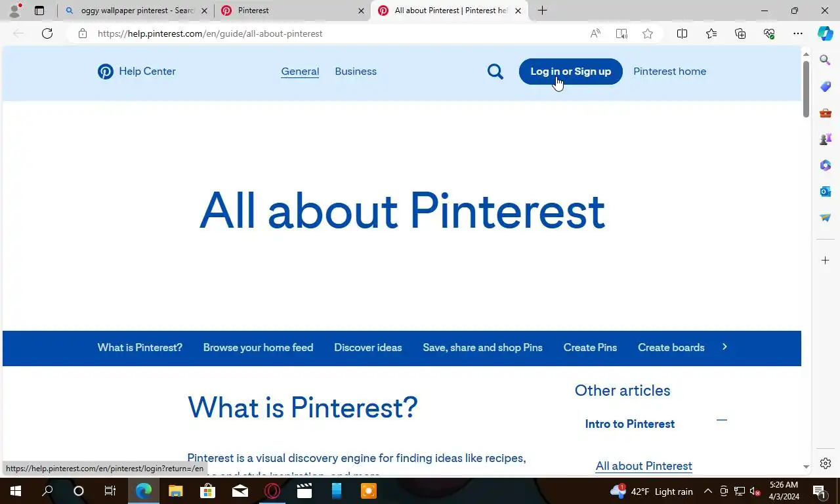Open Windows taskbar search

point(47,491)
